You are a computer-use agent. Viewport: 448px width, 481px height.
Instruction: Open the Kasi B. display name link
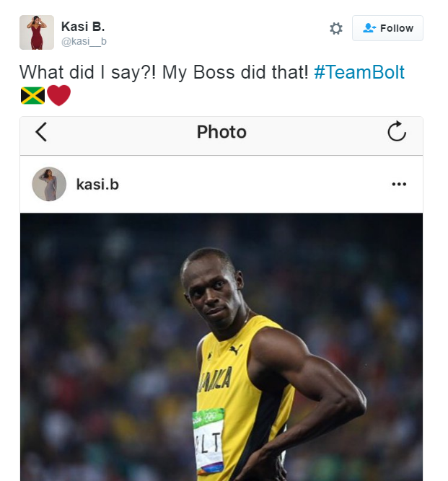(x=83, y=27)
